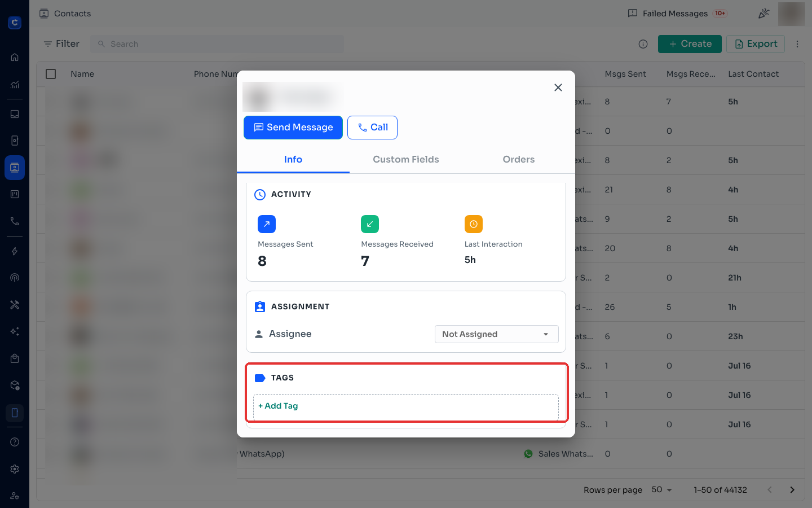Click the Last Contact column header
Image resolution: width=812 pixels, height=508 pixels.
pos(753,74)
